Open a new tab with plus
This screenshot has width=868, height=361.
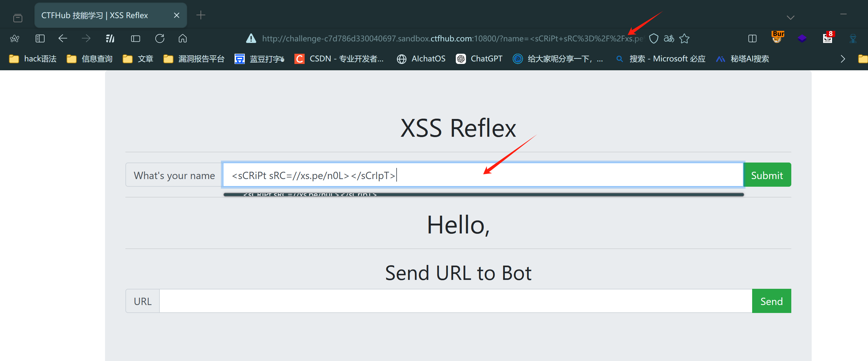click(x=201, y=16)
